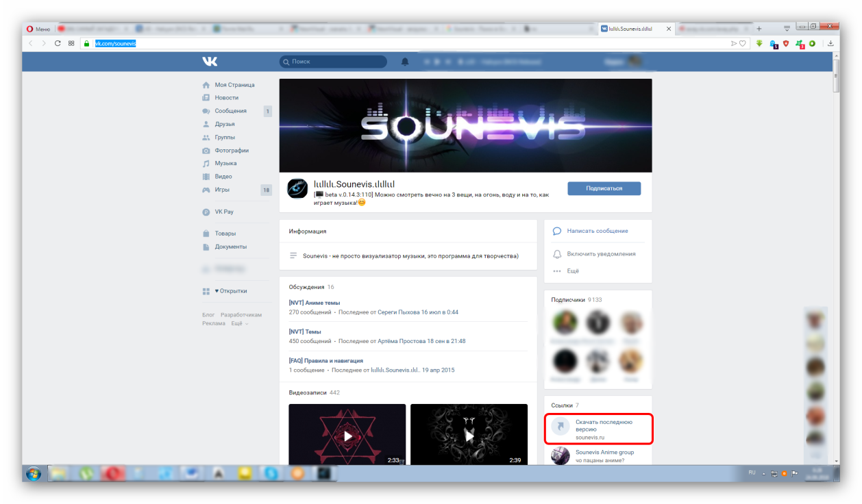The image size is (862, 504).
Task: Play the 2:39 ornament video
Action: pos(469,435)
